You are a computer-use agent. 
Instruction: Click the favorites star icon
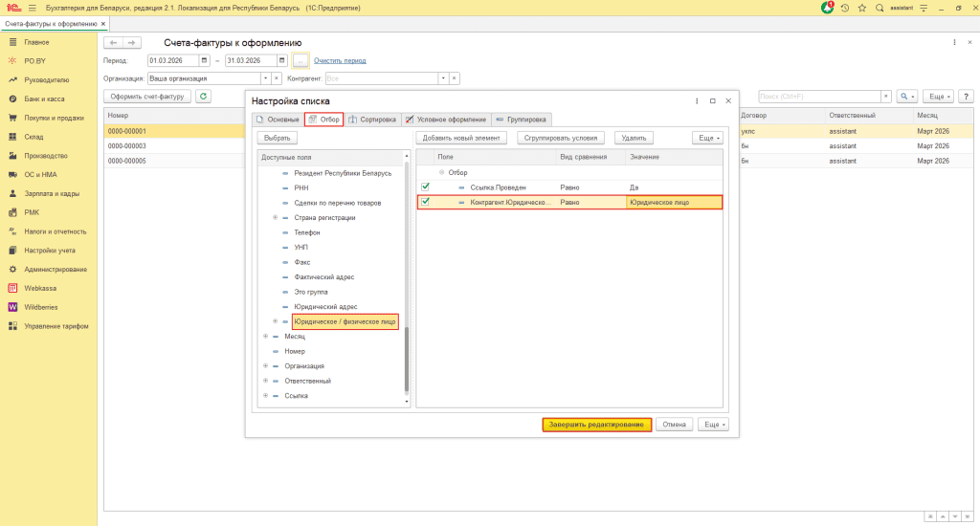(x=862, y=8)
